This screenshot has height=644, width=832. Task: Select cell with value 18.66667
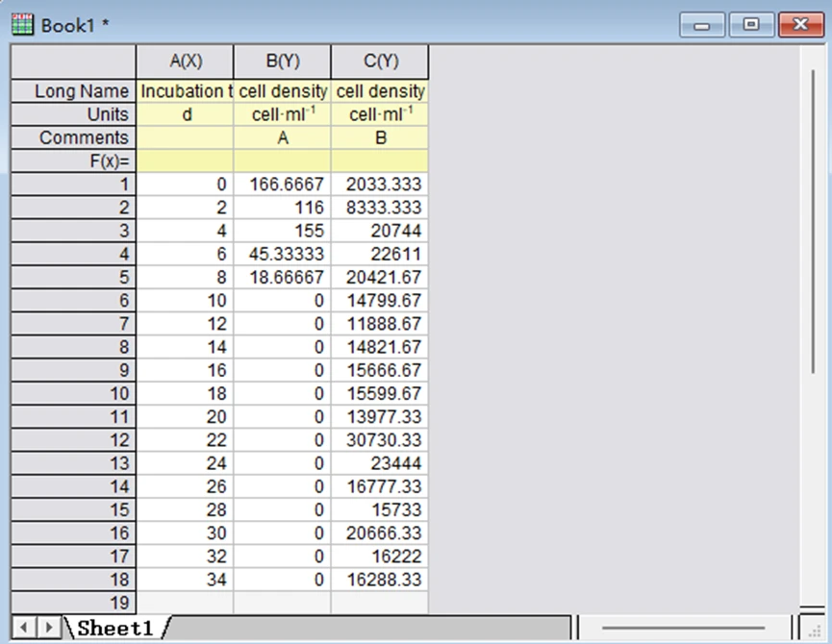pos(282,277)
